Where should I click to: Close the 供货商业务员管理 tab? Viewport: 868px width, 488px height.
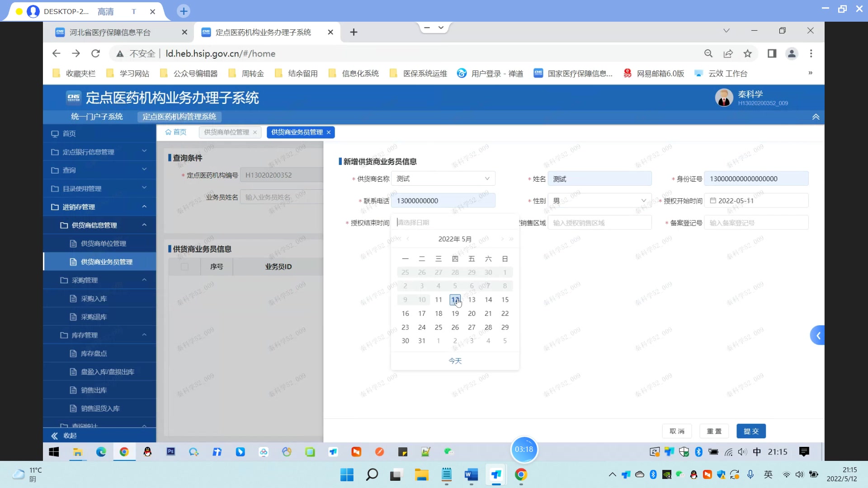click(329, 132)
